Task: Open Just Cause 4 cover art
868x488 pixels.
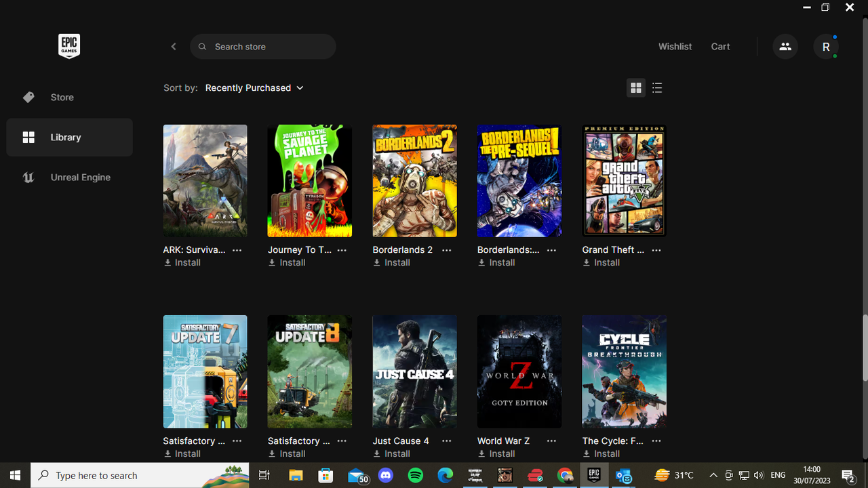Action: pos(414,371)
